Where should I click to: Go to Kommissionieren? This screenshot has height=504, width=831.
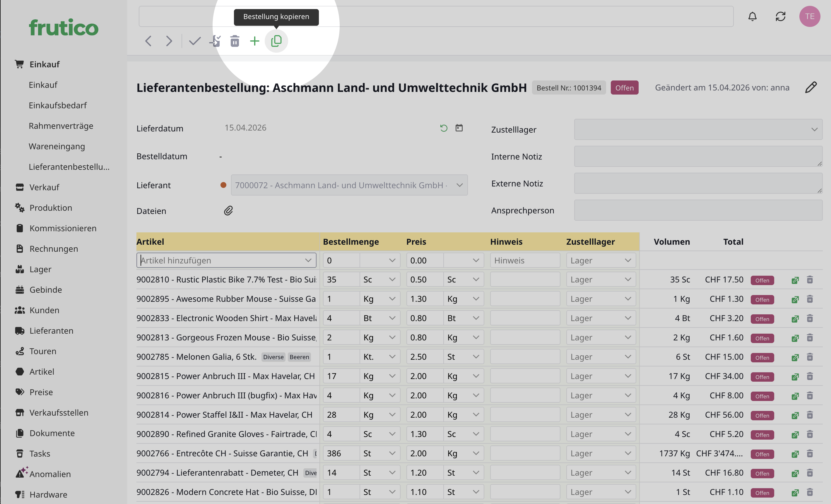click(63, 228)
